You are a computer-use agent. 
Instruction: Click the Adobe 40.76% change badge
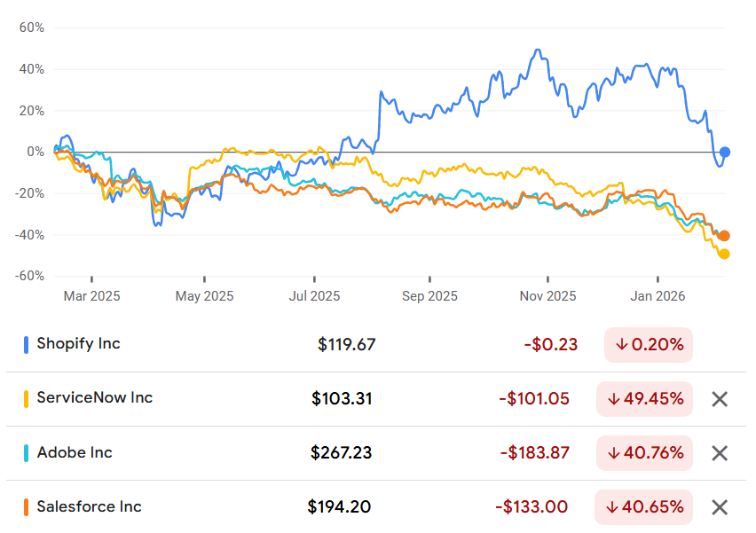click(644, 453)
